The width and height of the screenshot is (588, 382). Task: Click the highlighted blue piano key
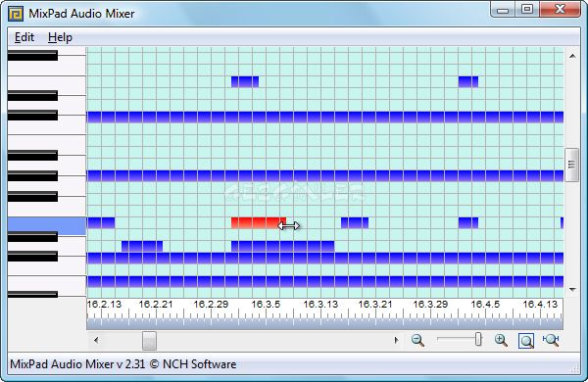pyautogui.click(x=47, y=226)
